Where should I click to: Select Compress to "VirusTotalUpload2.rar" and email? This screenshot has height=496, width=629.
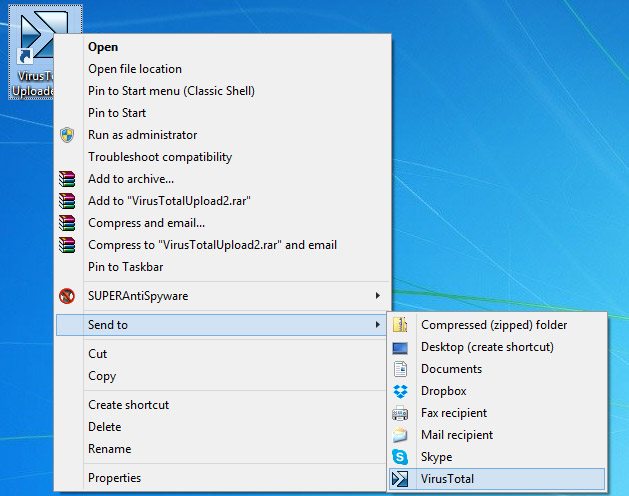pyautogui.click(x=222, y=245)
